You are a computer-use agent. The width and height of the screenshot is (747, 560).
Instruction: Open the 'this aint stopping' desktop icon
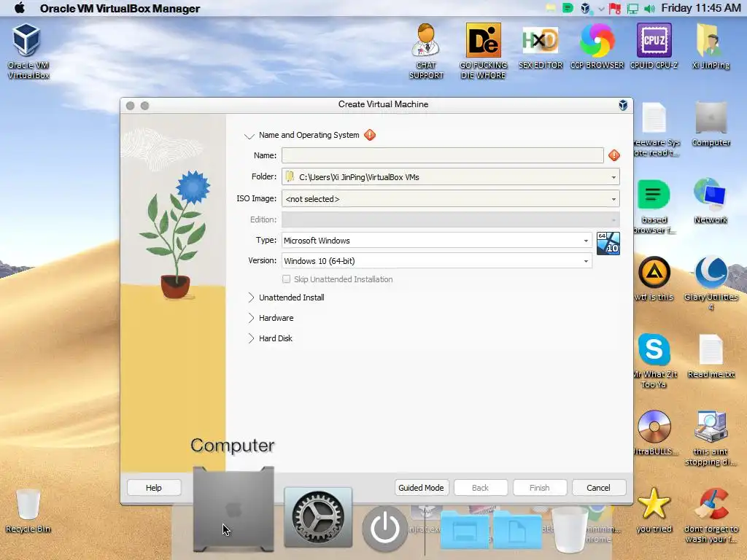(711, 437)
